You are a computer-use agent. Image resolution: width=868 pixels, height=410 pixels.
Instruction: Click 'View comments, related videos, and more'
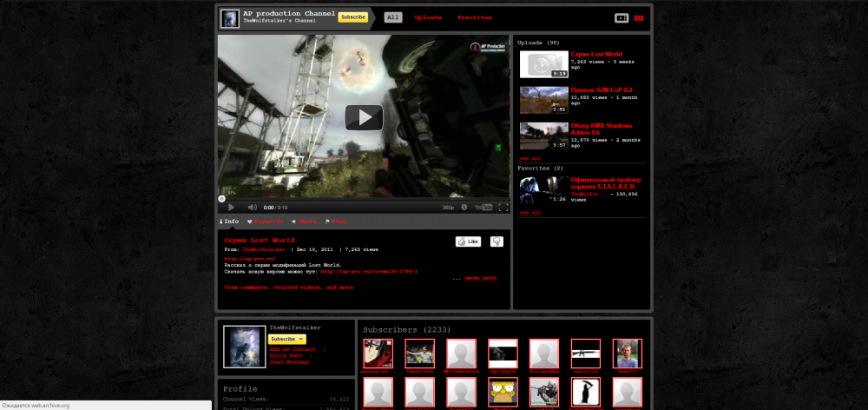[288, 288]
